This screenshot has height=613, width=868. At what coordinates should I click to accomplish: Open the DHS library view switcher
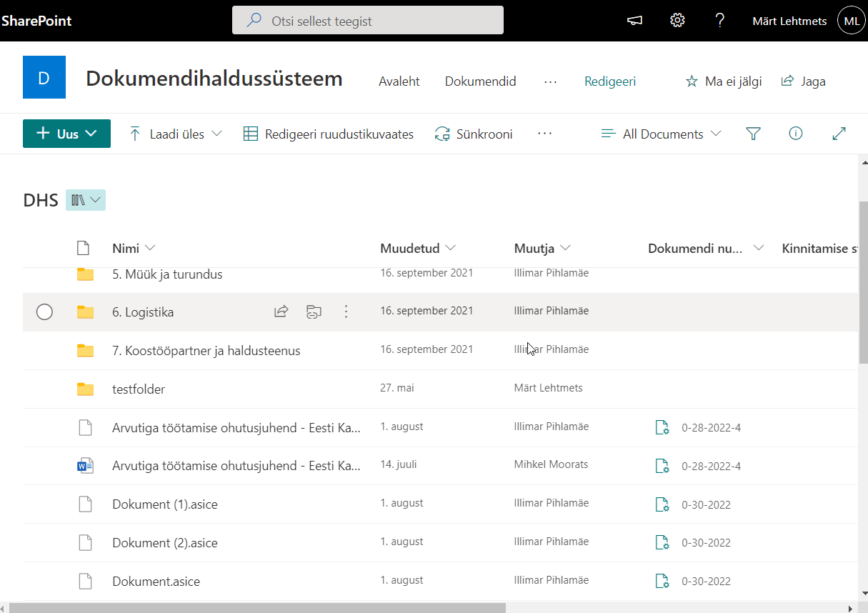(86, 200)
